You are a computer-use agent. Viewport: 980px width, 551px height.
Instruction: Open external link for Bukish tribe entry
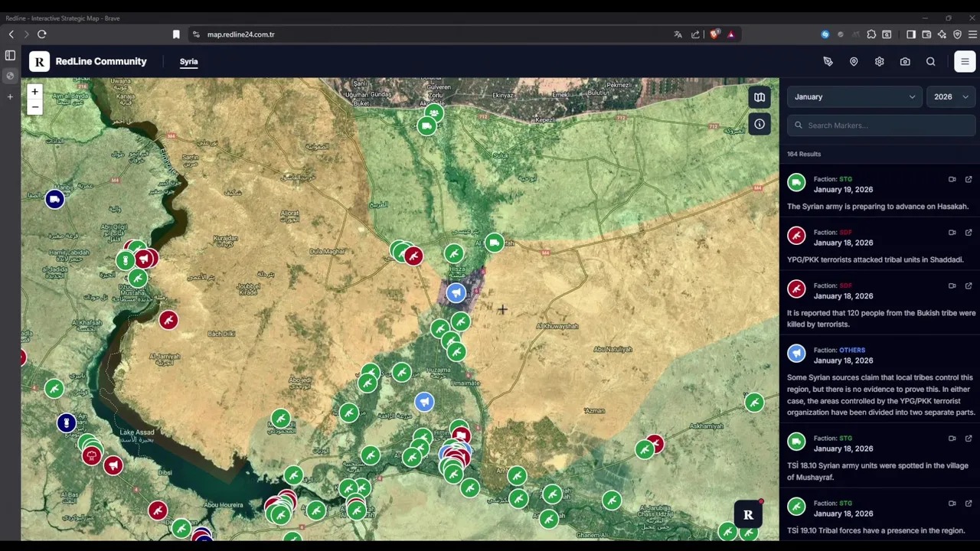click(969, 285)
